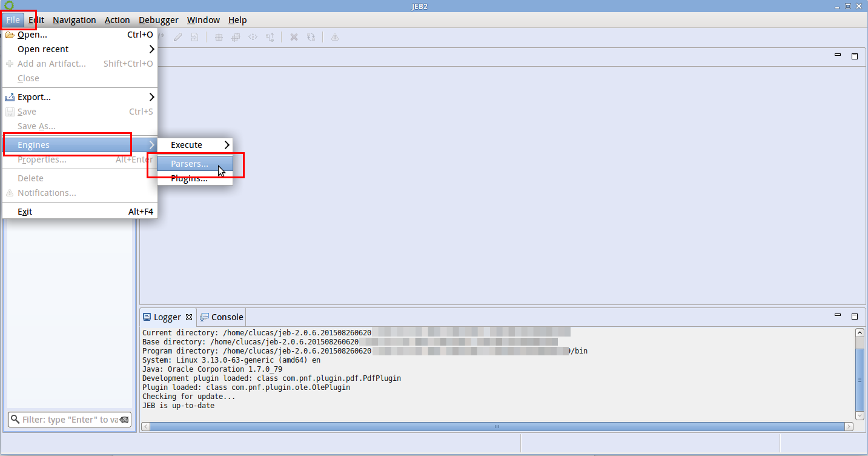Click the comment (/*) toolbar icon
The image size is (868, 456).
pyautogui.click(x=161, y=37)
